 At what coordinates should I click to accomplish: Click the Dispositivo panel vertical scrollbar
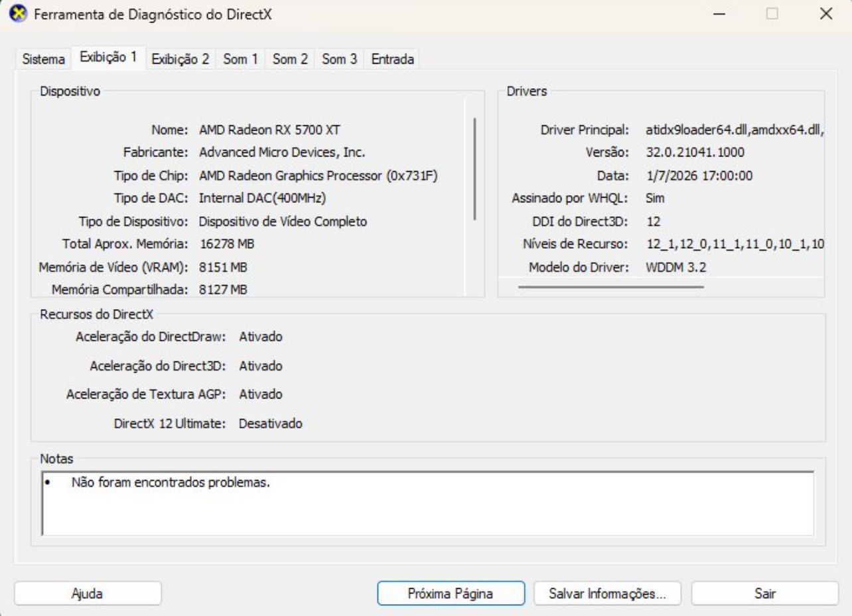tap(474, 168)
